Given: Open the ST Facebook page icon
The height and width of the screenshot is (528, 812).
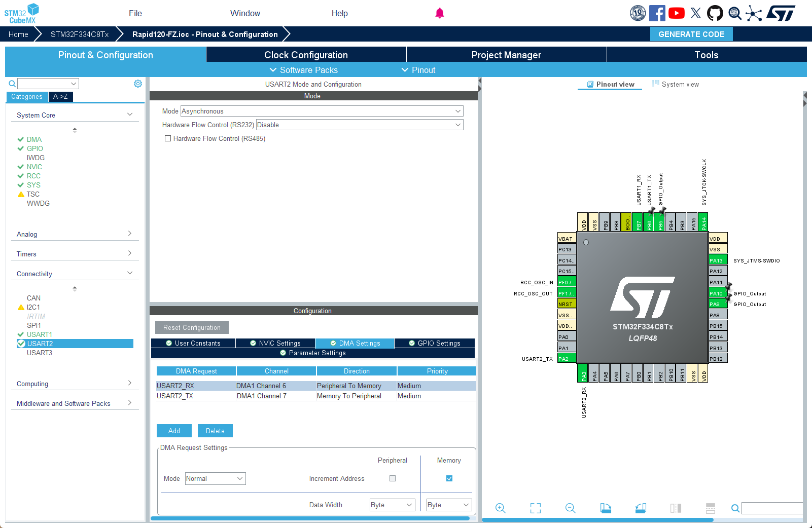Looking at the screenshot, I should pyautogui.click(x=657, y=13).
